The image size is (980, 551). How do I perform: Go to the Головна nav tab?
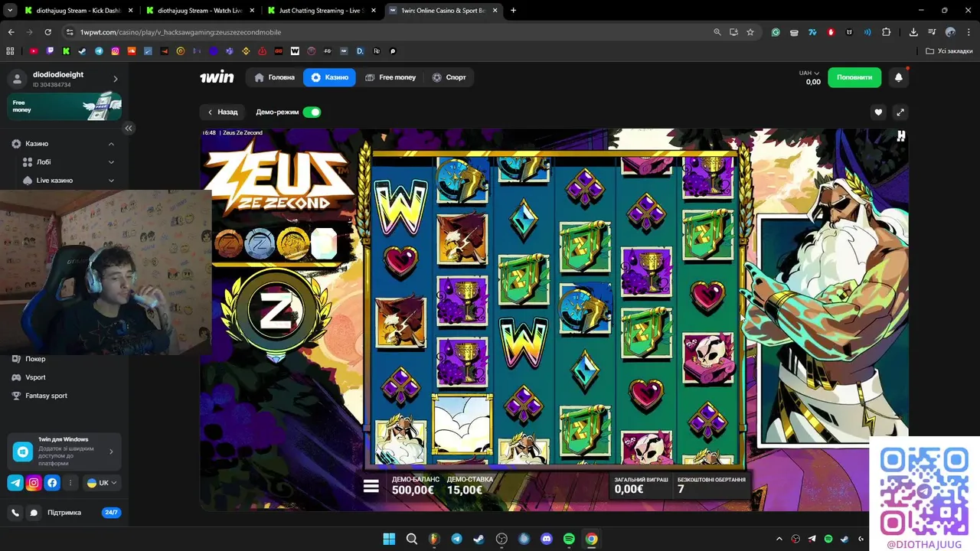click(x=274, y=77)
